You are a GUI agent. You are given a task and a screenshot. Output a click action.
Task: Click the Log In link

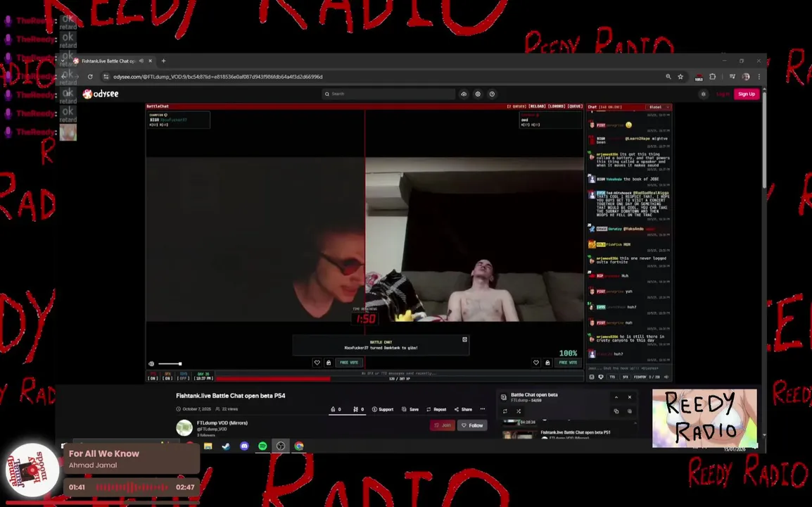point(723,94)
